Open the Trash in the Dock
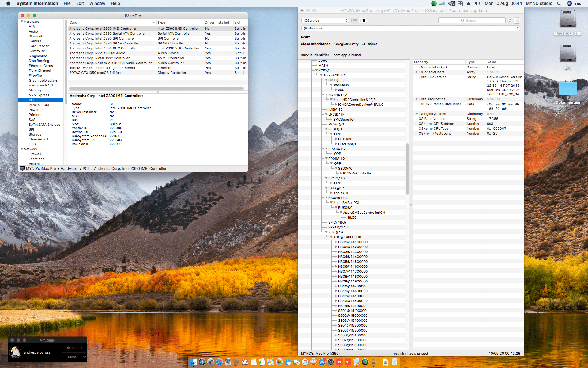This screenshot has height=368, width=588. tap(394, 362)
